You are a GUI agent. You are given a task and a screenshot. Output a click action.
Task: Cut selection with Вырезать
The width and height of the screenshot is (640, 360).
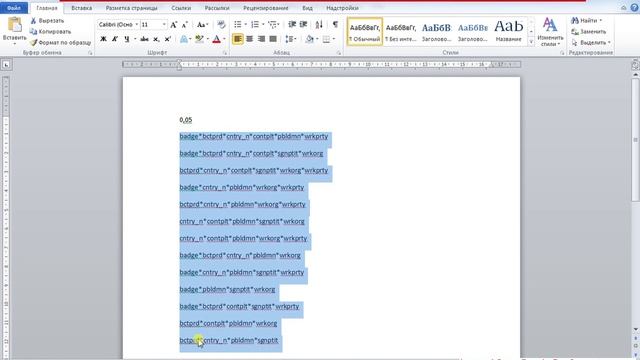tap(47, 21)
